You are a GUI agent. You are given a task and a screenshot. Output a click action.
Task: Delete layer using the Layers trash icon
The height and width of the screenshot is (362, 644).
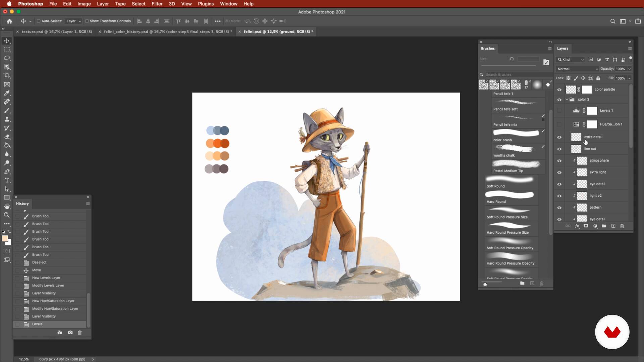pos(622,226)
